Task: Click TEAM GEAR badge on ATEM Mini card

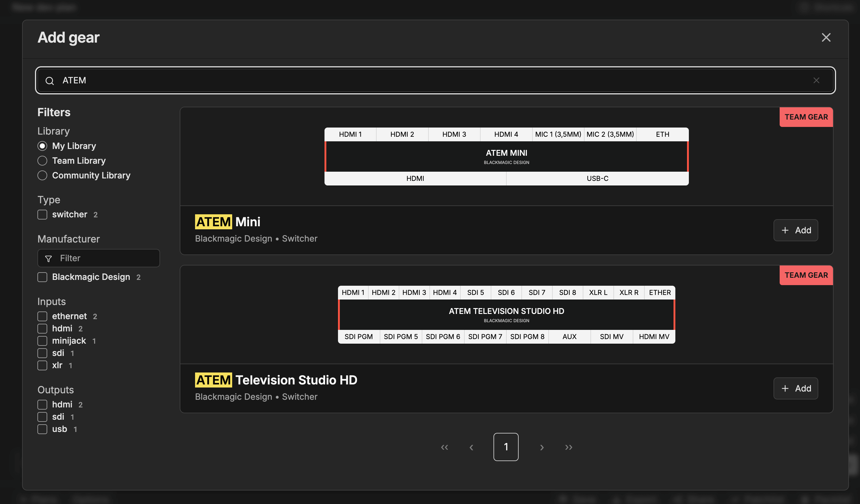Action: tap(806, 117)
